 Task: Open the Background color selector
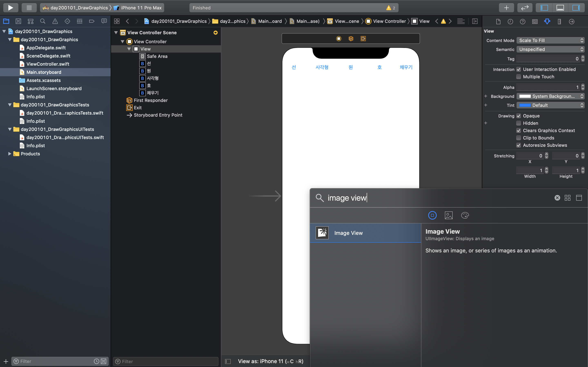point(550,96)
